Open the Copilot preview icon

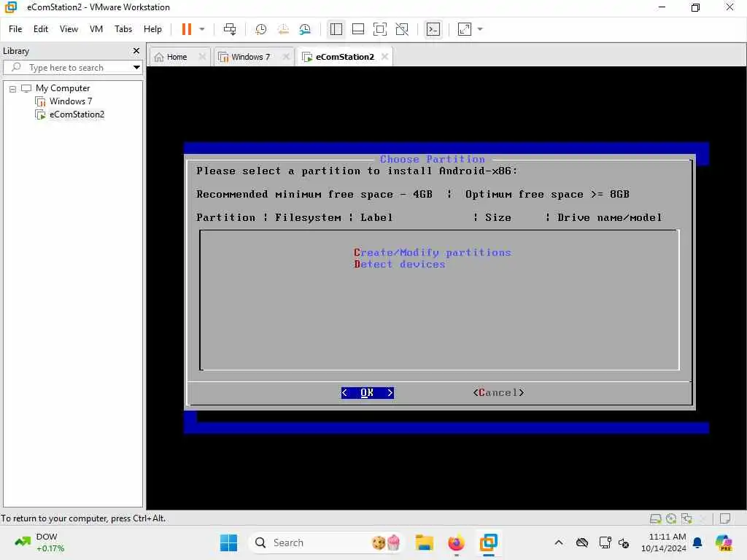coord(724,542)
